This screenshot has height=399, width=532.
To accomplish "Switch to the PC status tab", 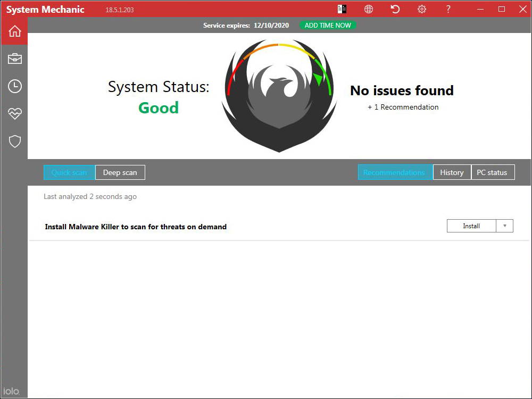I will point(493,172).
